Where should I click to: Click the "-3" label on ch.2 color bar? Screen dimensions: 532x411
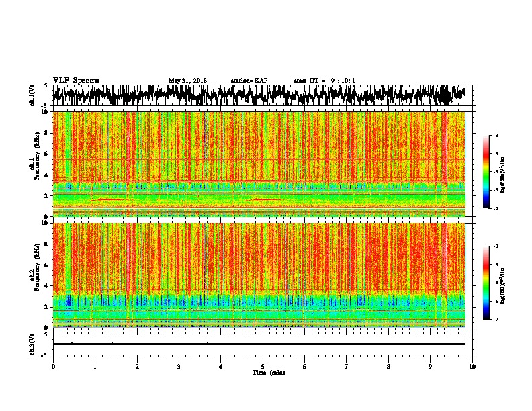(x=495, y=246)
